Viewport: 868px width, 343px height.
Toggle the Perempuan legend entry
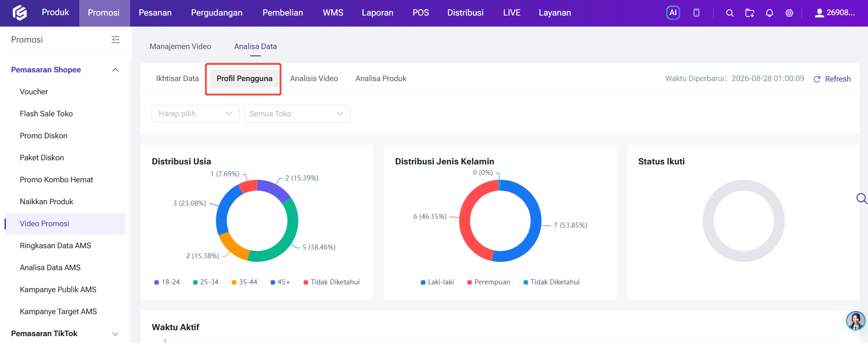[x=488, y=282]
